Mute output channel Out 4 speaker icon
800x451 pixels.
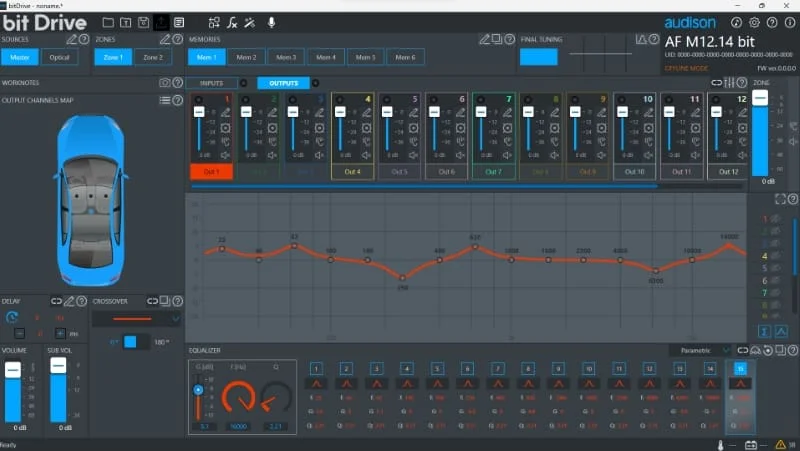366,155
